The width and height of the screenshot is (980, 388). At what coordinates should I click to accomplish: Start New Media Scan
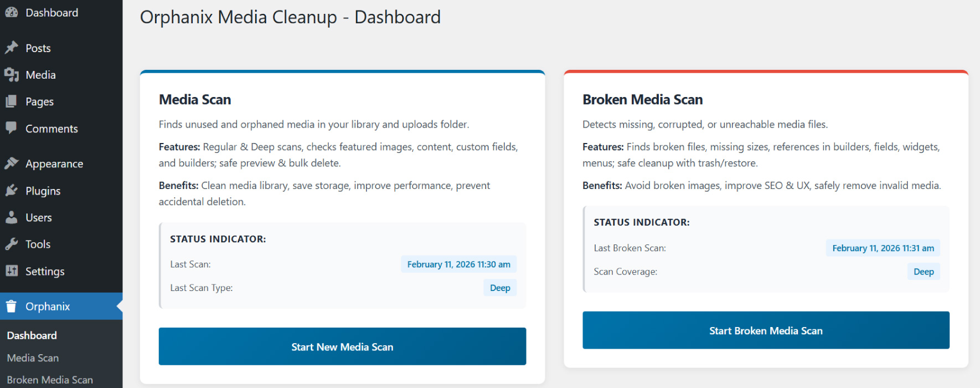pos(342,346)
